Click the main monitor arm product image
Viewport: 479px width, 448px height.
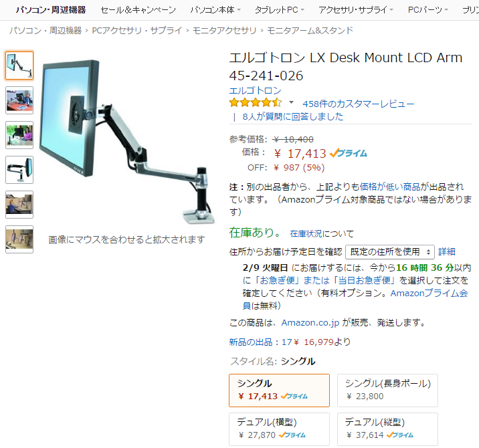tap(127, 140)
